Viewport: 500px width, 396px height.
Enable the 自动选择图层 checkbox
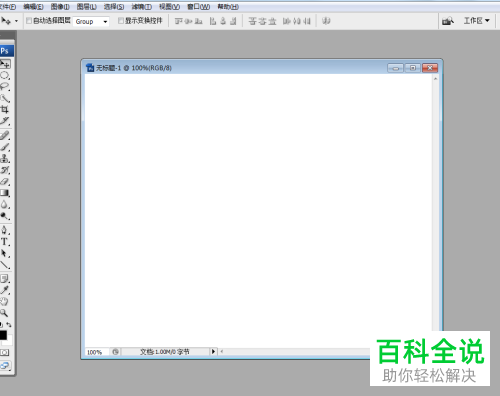coord(29,21)
